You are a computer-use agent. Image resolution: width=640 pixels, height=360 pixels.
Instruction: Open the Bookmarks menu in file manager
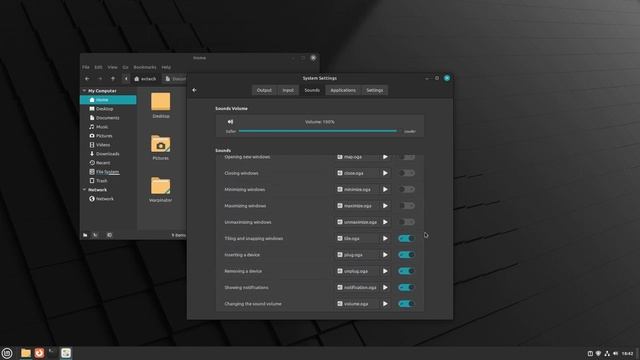point(145,67)
